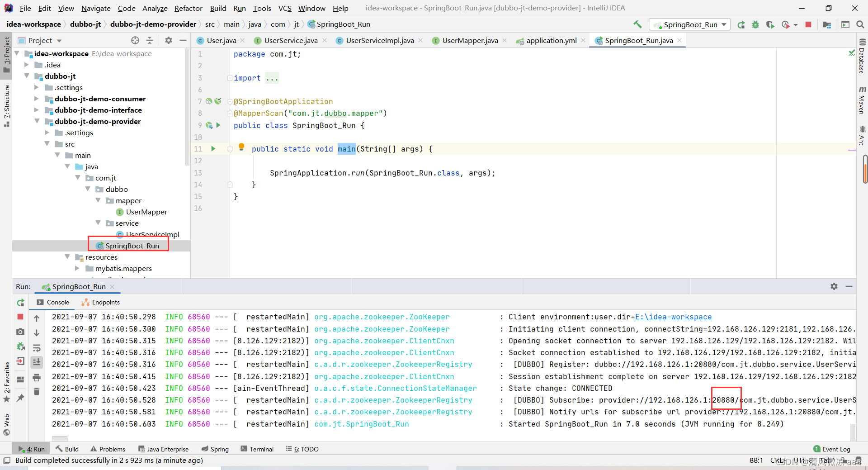Image resolution: width=868 pixels, height=470 pixels.
Task: Switch to application.yml tab
Action: tap(552, 40)
